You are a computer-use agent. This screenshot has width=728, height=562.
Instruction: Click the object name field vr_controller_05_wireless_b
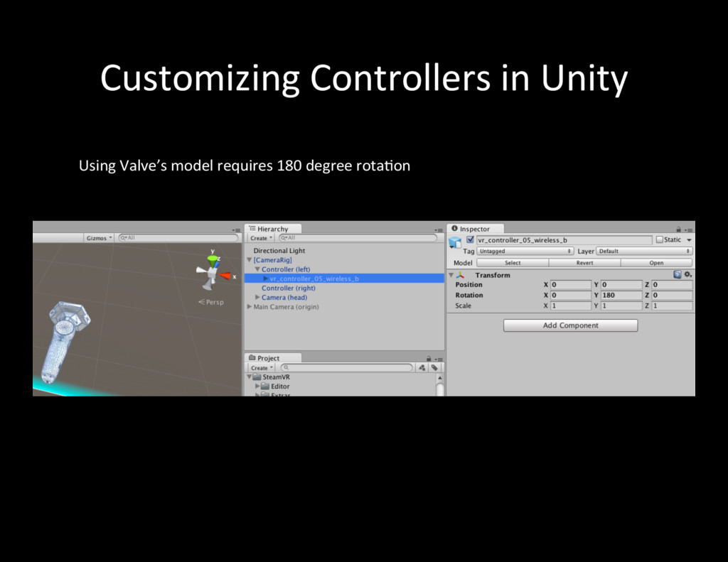click(564, 240)
